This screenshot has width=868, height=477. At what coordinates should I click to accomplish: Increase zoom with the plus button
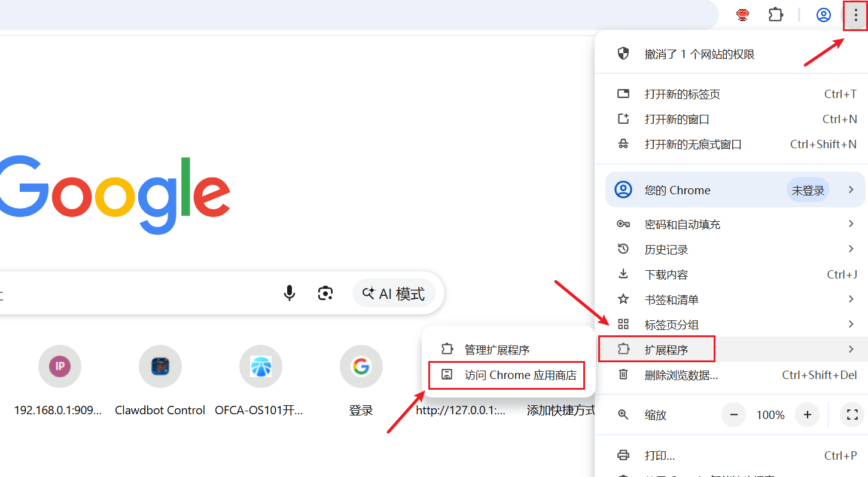(807, 414)
